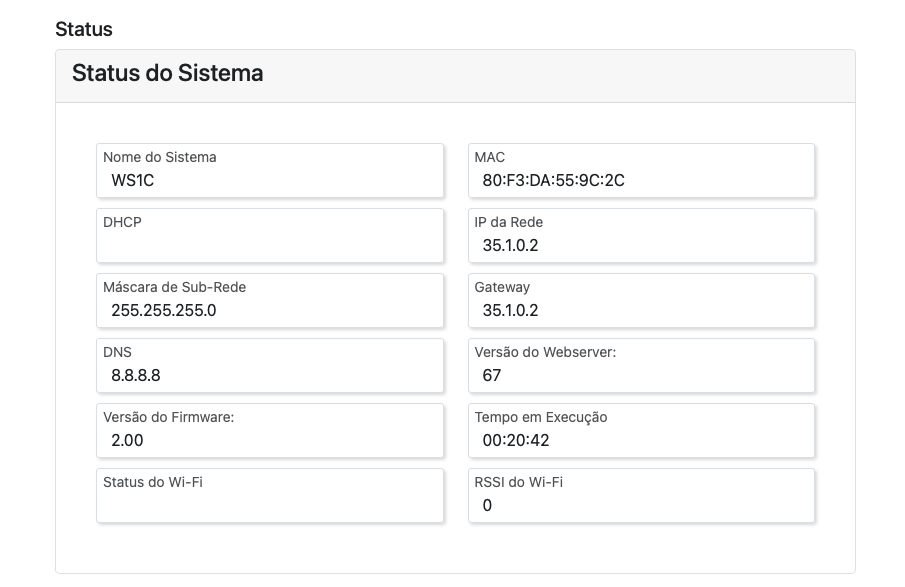The image size is (905, 587).
Task: Click the Versão do Webserver field
Action: click(x=641, y=365)
